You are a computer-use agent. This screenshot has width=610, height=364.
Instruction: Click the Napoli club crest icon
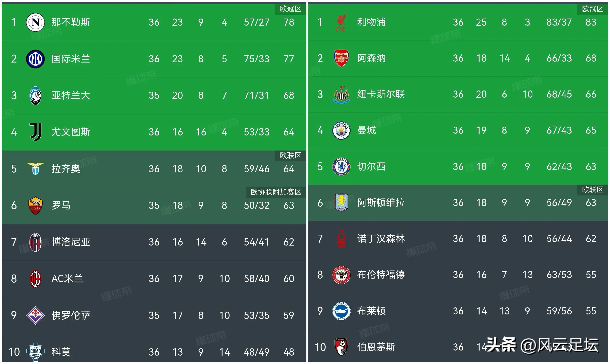tap(35, 22)
